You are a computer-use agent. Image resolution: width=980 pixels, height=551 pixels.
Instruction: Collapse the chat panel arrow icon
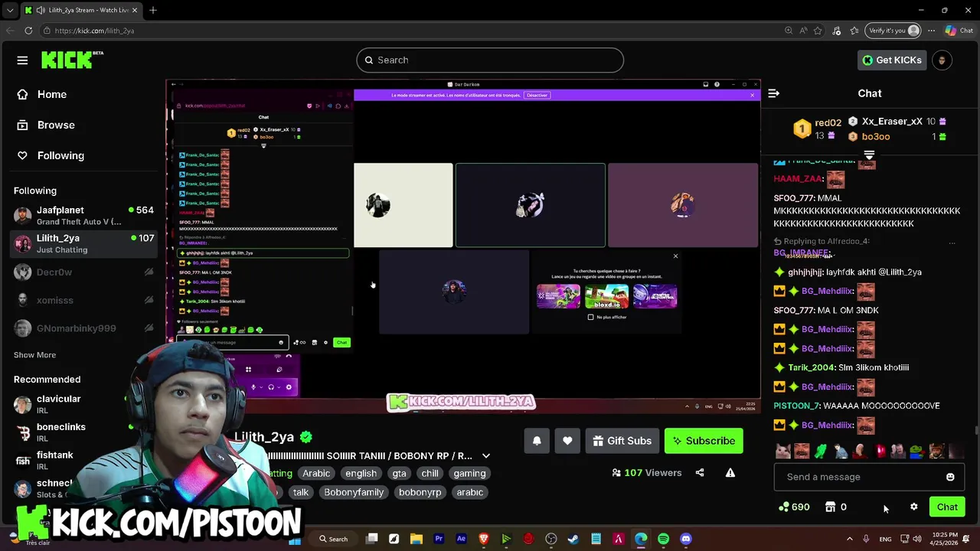click(x=773, y=93)
